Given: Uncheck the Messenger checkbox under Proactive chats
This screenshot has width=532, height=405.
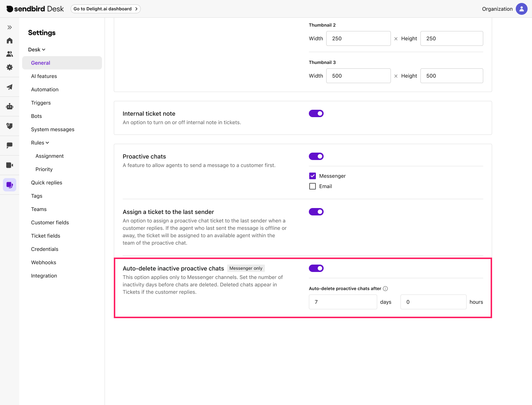Looking at the screenshot, I should 313,176.
